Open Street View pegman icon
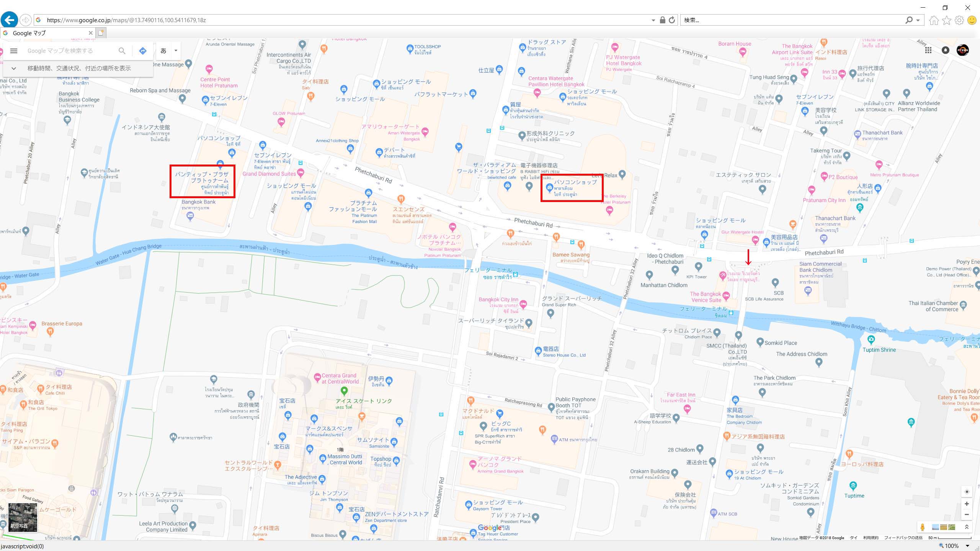This screenshot has height=551, width=980. tap(923, 527)
